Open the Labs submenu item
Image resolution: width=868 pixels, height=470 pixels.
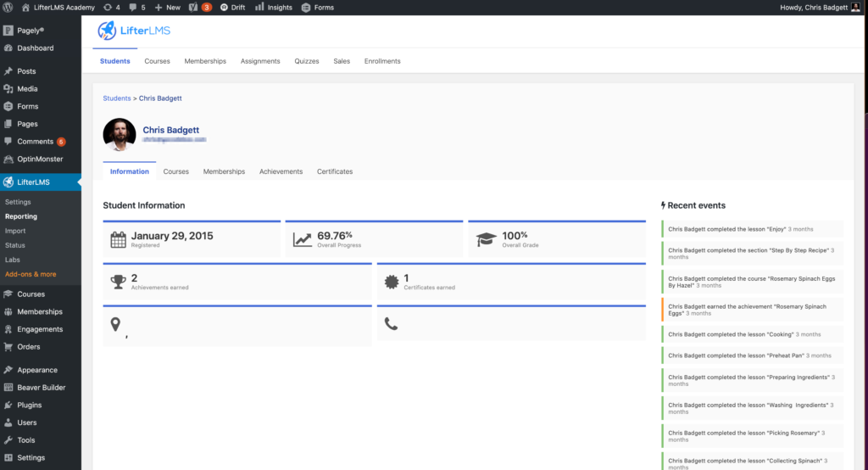click(12, 260)
